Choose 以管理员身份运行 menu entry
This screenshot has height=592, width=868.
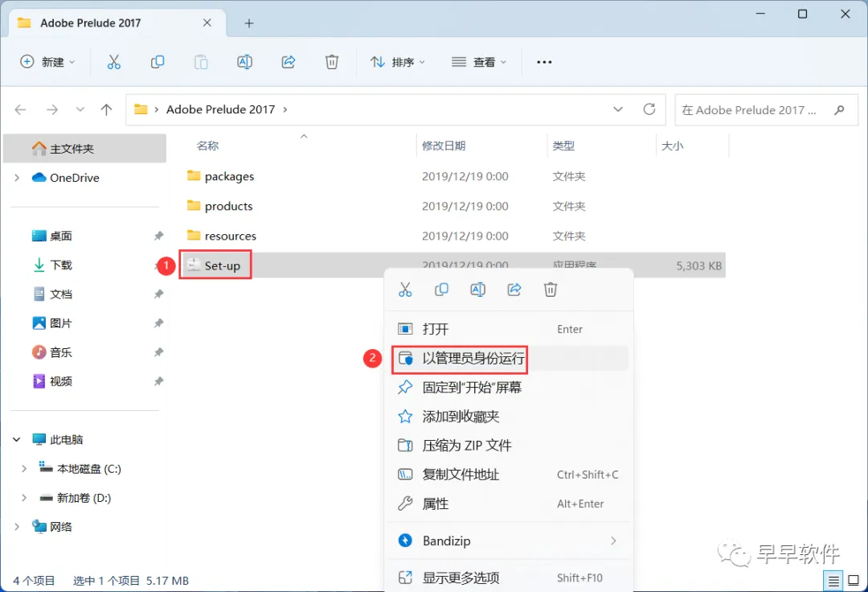[x=510, y=358]
